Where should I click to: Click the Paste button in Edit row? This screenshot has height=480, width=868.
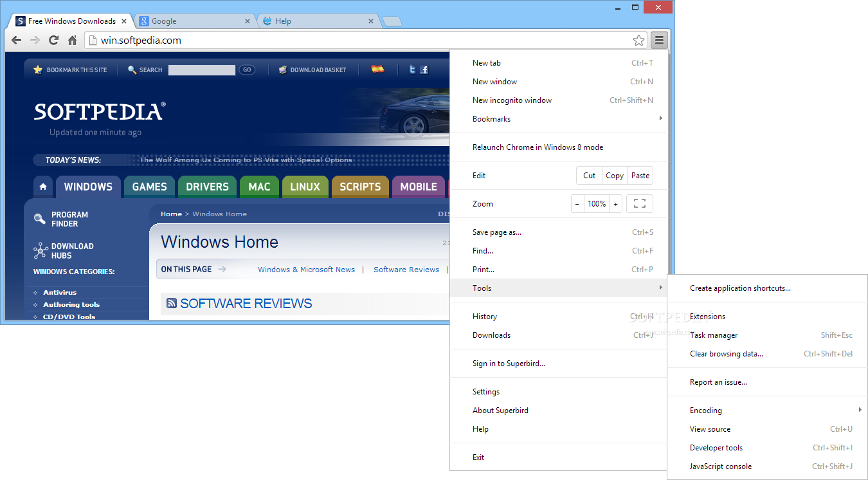640,176
